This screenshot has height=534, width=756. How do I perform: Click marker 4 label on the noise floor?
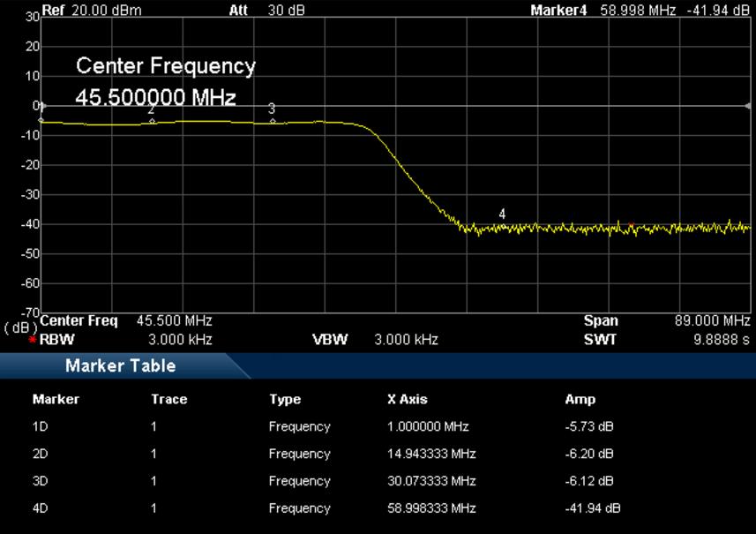click(x=502, y=214)
